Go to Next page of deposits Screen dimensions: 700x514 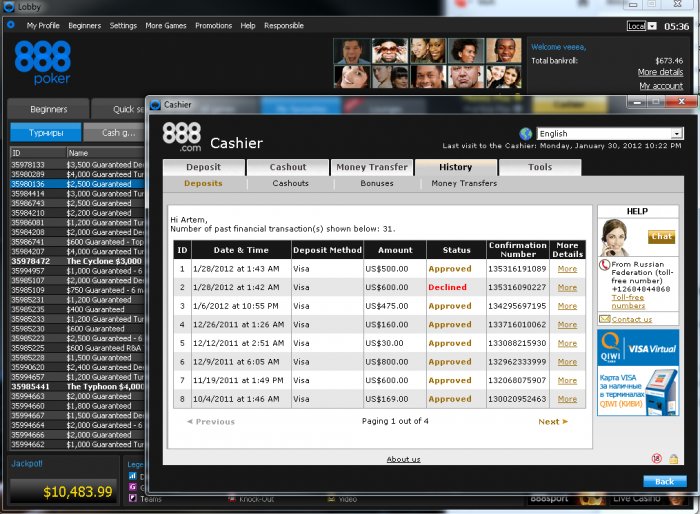553,422
